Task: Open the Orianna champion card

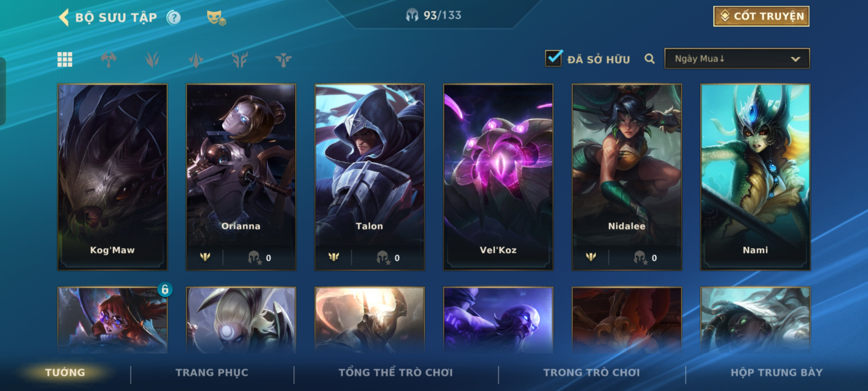Action: click(x=241, y=177)
